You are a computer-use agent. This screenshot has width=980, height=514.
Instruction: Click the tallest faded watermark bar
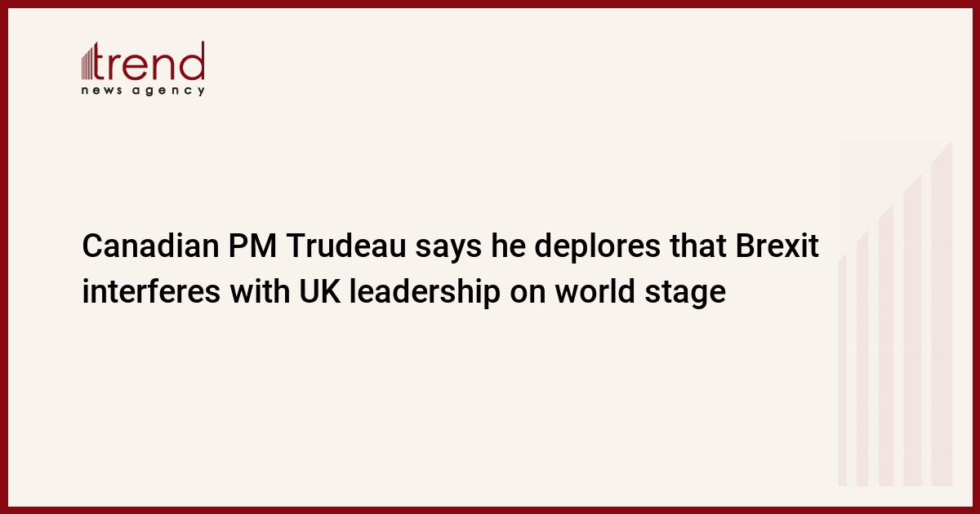[942, 314]
